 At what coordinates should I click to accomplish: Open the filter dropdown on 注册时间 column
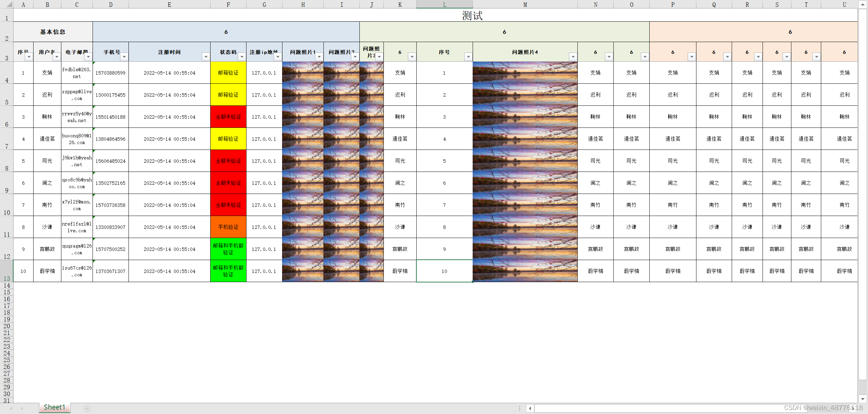point(206,57)
